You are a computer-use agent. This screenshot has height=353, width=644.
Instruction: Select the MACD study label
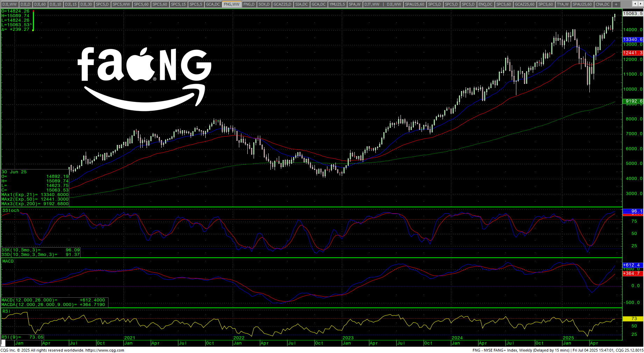(x=8, y=261)
